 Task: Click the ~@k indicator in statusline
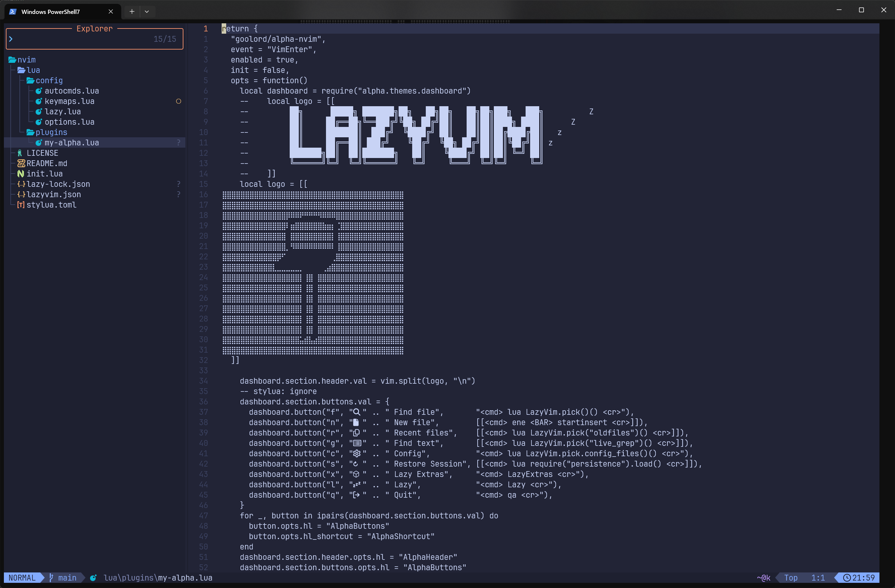pyautogui.click(x=763, y=578)
